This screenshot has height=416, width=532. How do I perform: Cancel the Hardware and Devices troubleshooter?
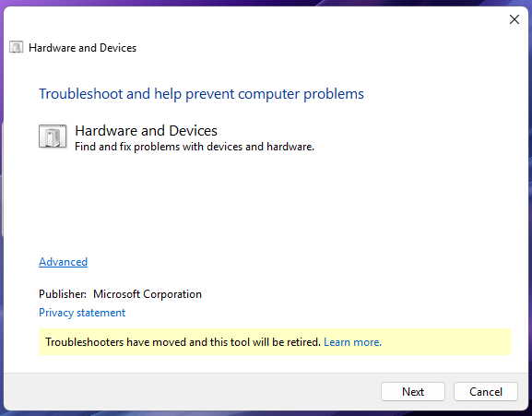point(486,392)
